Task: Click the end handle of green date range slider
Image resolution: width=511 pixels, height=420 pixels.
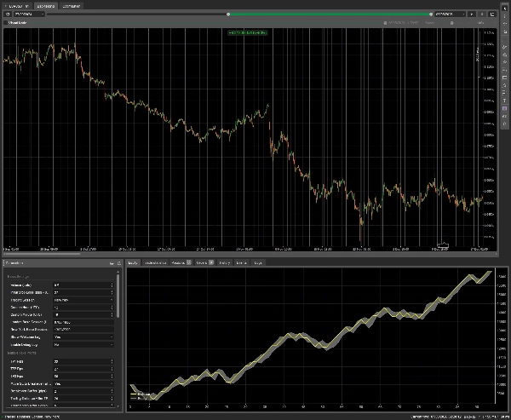Action: pyautogui.click(x=431, y=14)
